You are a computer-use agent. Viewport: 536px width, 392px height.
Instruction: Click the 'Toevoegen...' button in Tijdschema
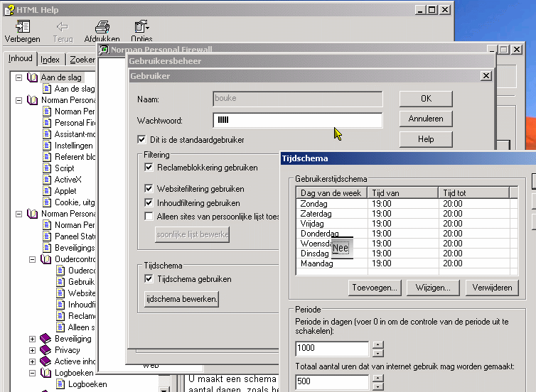pyautogui.click(x=375, y=288)
